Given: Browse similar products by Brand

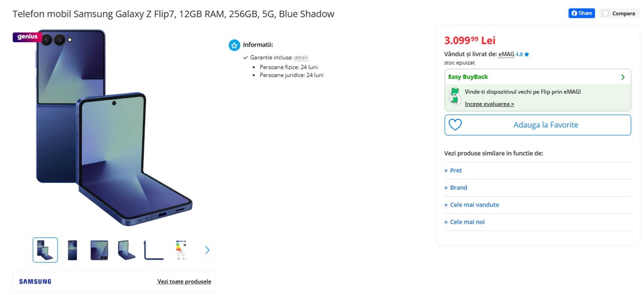Looking at the screenshot, I should tap(456, 187).
